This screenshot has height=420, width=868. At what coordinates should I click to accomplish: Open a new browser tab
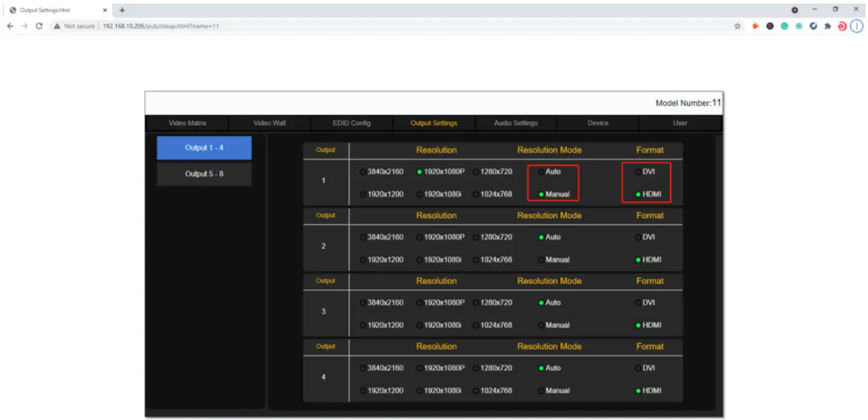coord(122,10)
